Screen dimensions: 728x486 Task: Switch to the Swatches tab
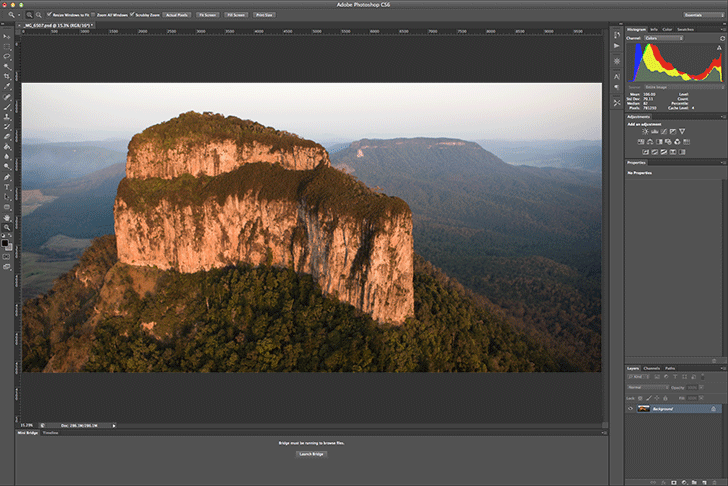point(685,29)
